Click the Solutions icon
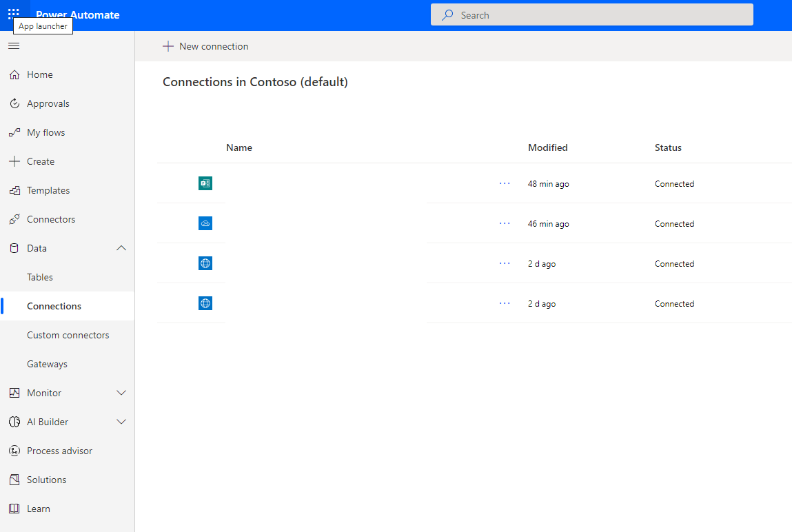This screenshot has width=792, height=532. coord(14,480)
